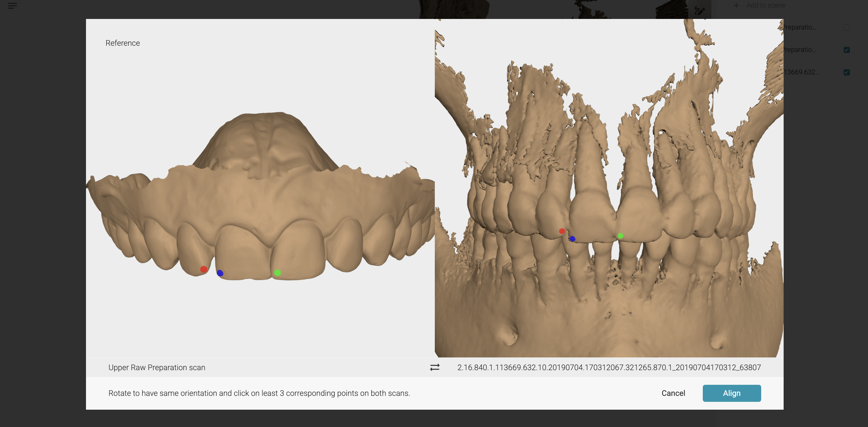Click the plus icon beside Add to scene
The width and height of the screenshot is (868, 427).
point(736,5)
